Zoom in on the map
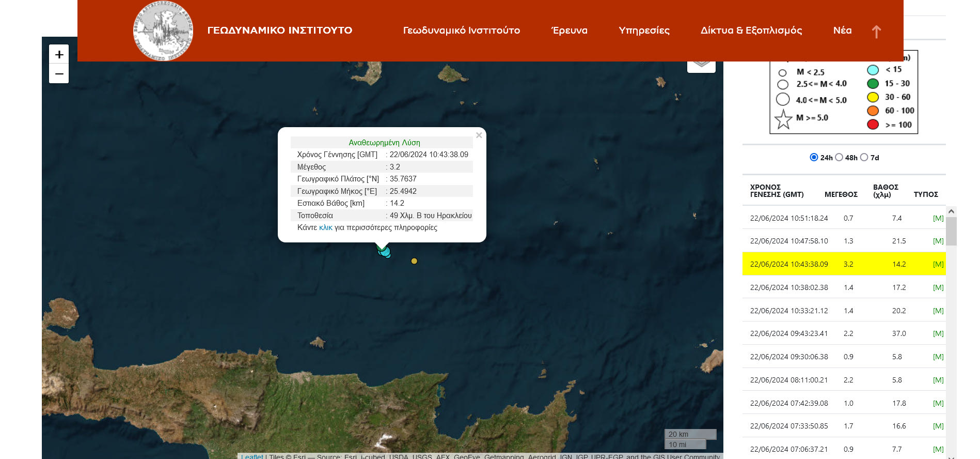 tap(59, 54)
